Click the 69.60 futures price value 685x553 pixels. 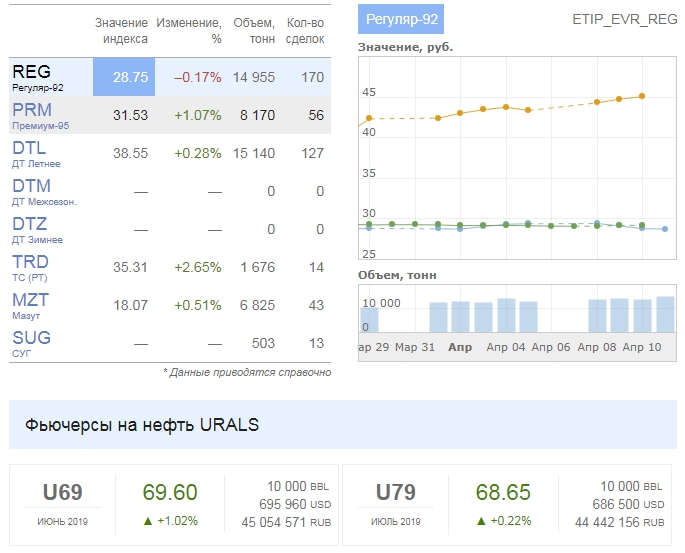(170, 493)
